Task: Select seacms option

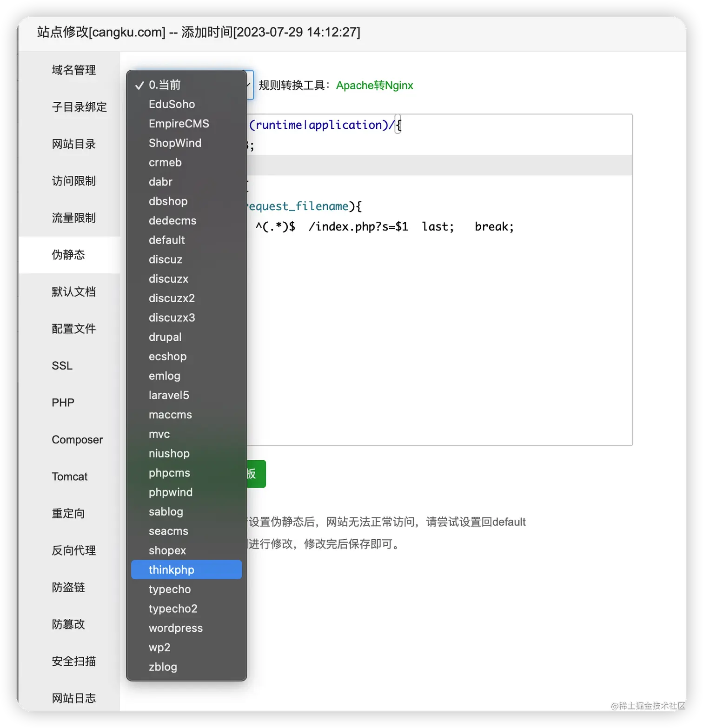Action: pyautogui.click(x=186, y=531)
